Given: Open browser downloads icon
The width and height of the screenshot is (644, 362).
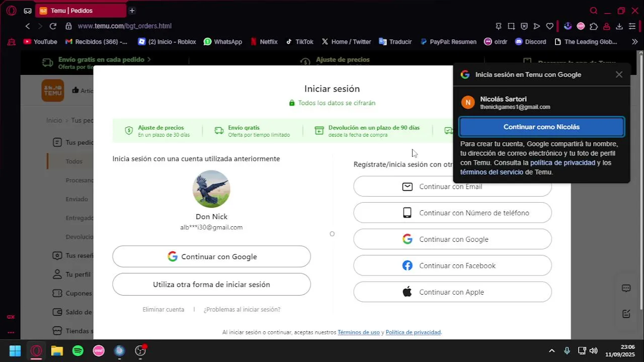Looking at the screenshot, I should click(619, 26).
